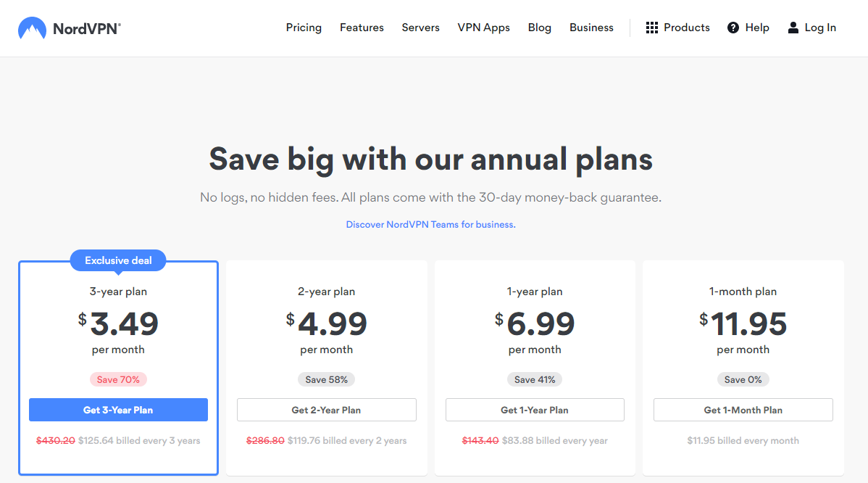Click the Help question mark icon
868x483 pixels.
tap(733, 28)
